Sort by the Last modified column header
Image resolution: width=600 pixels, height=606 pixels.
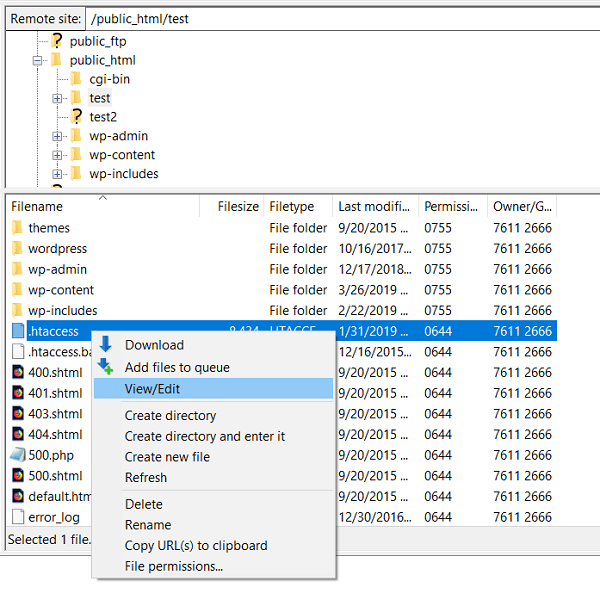click(x=375, y=206)
